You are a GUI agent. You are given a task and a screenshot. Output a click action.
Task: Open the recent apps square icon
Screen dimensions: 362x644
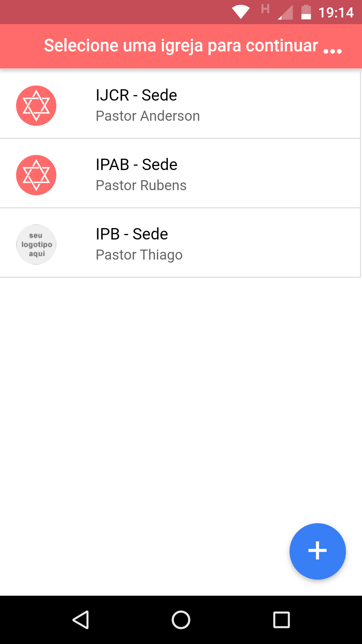pyautogui.click(x=282, y=620)
